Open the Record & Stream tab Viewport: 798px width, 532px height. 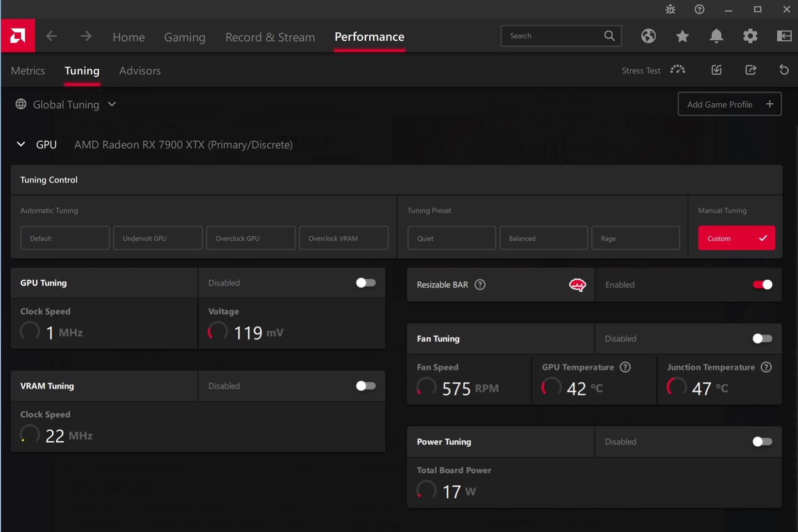click(270, 37)
